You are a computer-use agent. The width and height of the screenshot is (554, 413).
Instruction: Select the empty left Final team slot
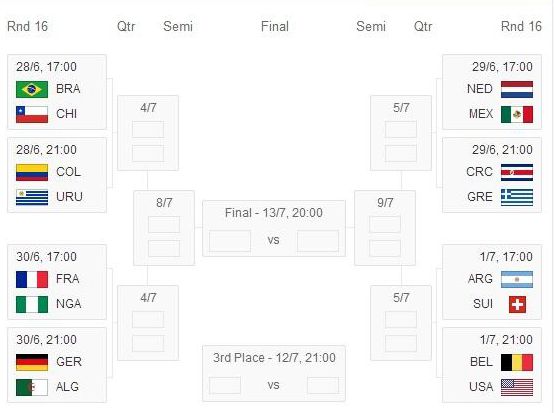[230, 241]
